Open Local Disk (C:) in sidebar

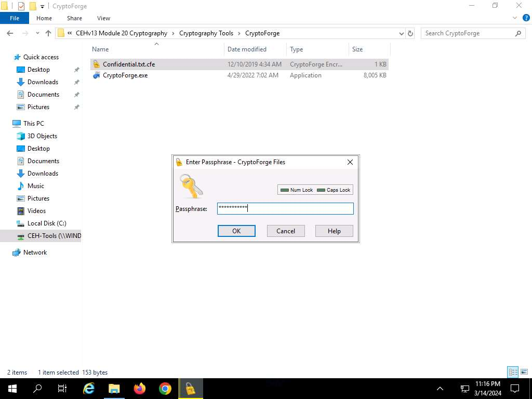tap(47, 223)
